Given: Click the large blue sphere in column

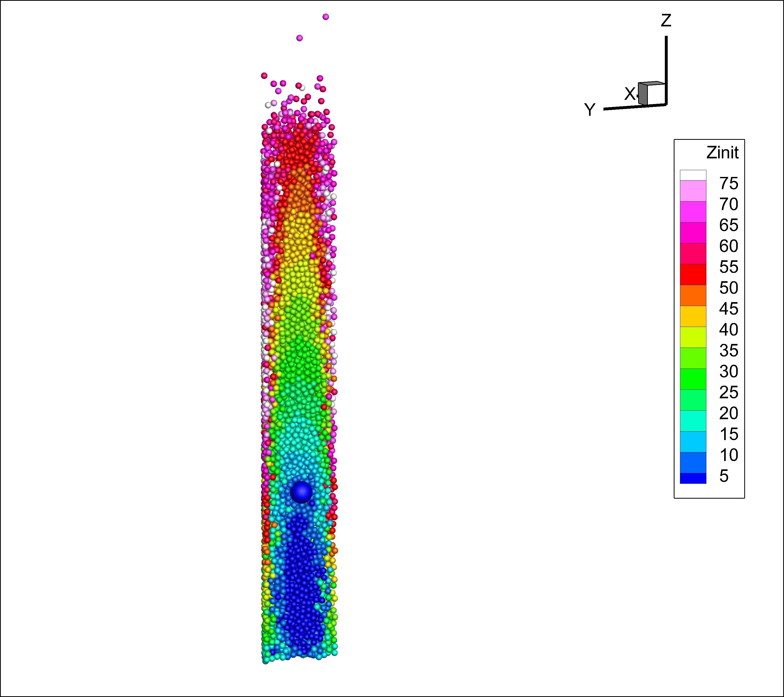Looking at the screenshot, I should tap(302, 492).
